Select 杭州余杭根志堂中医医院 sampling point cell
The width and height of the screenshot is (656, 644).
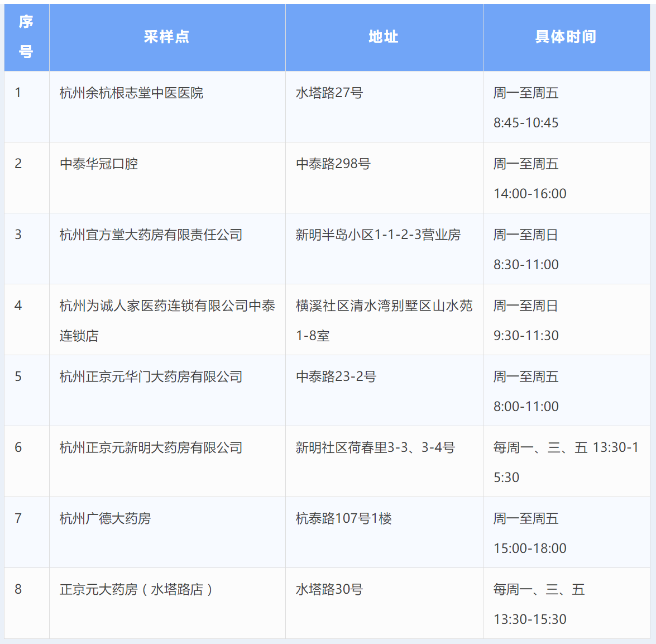click(x=131, y=93)
